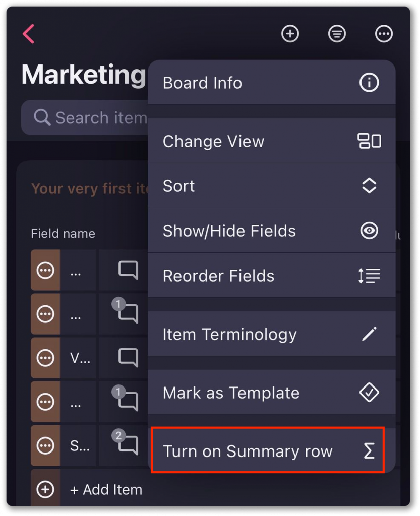Click the eye icon for Show/Hide Fields
This screenshot has height=516, width=420.
[369, 230]
